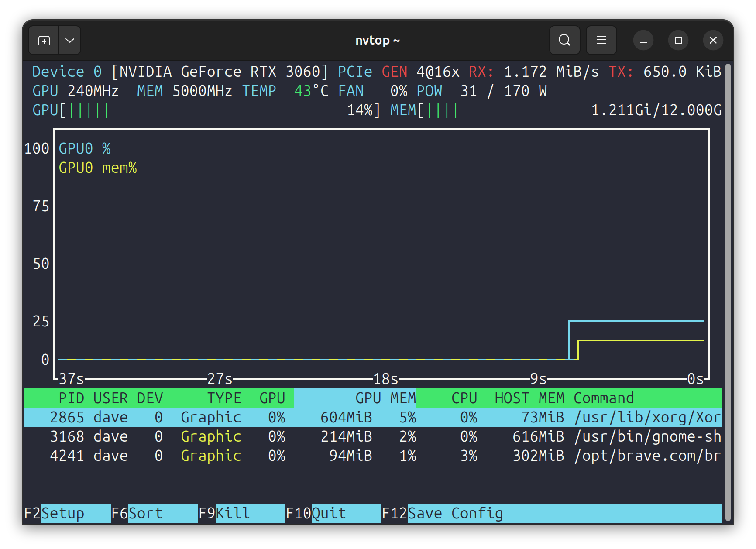
Task: Select process row PID 4241
Action: coord(373,456)
